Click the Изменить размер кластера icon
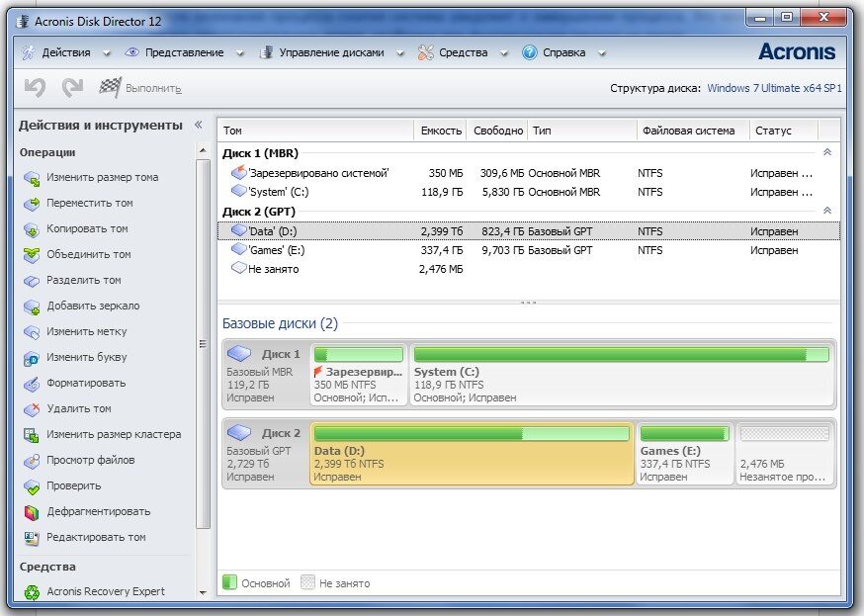 (x=32, y=435)
